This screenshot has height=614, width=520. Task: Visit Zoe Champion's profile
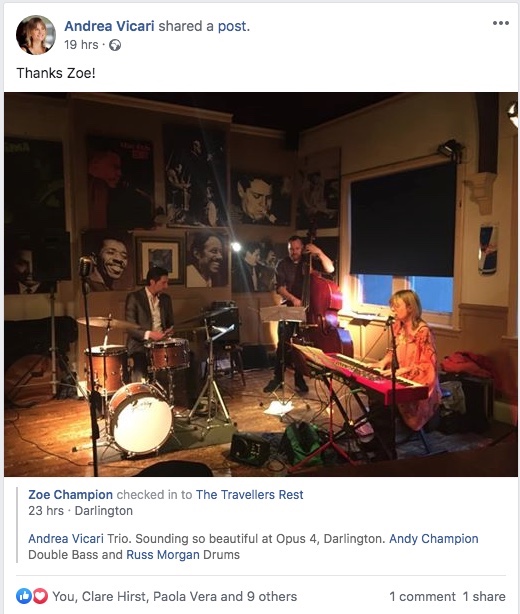[x=70, y=495]
